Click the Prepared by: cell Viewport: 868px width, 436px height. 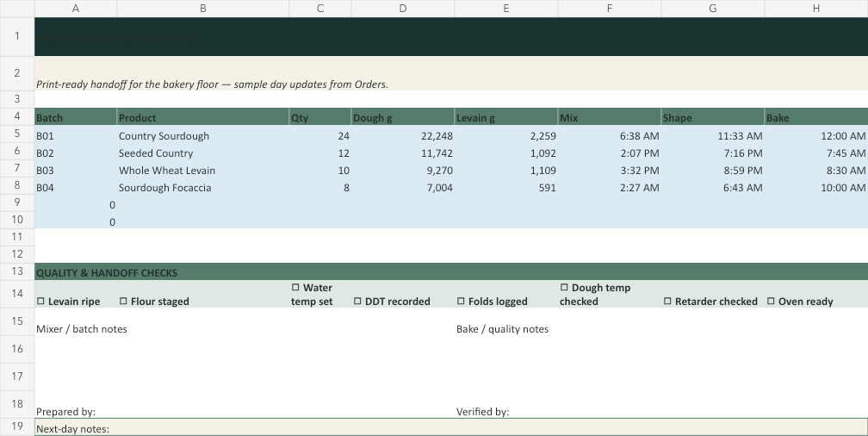click(x=245, y=404)
